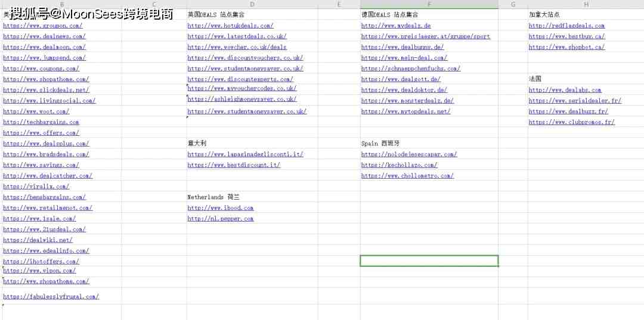Follow the serialdealer.fr link

point(575,101)
